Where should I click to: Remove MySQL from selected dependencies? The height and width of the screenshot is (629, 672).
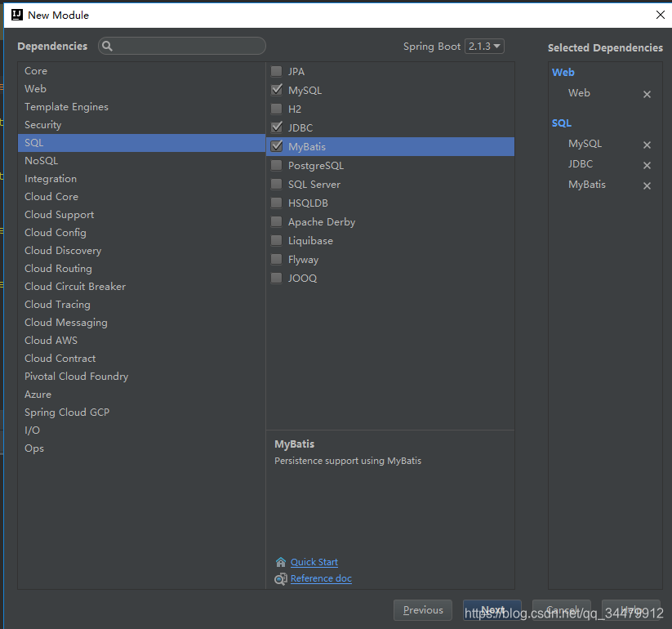pos(647,145)
